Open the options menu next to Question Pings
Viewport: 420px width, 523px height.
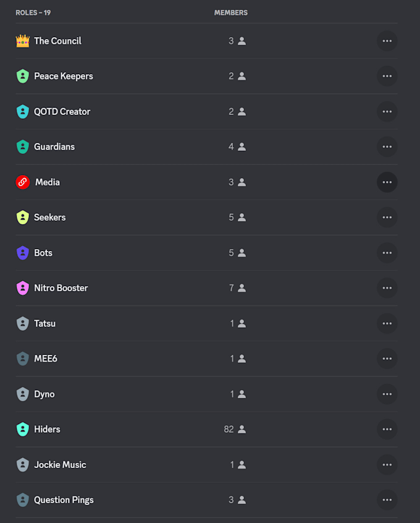(387, 500)
